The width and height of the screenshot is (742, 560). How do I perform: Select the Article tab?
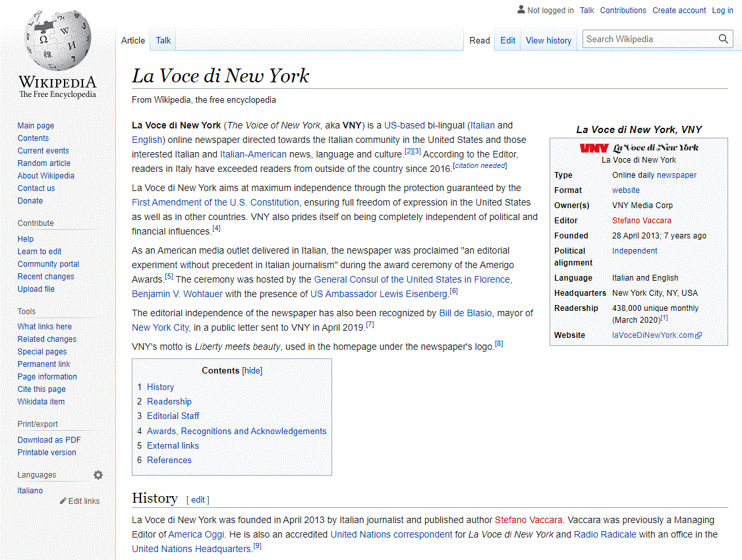pyautogui.click(x=133, y=41)
